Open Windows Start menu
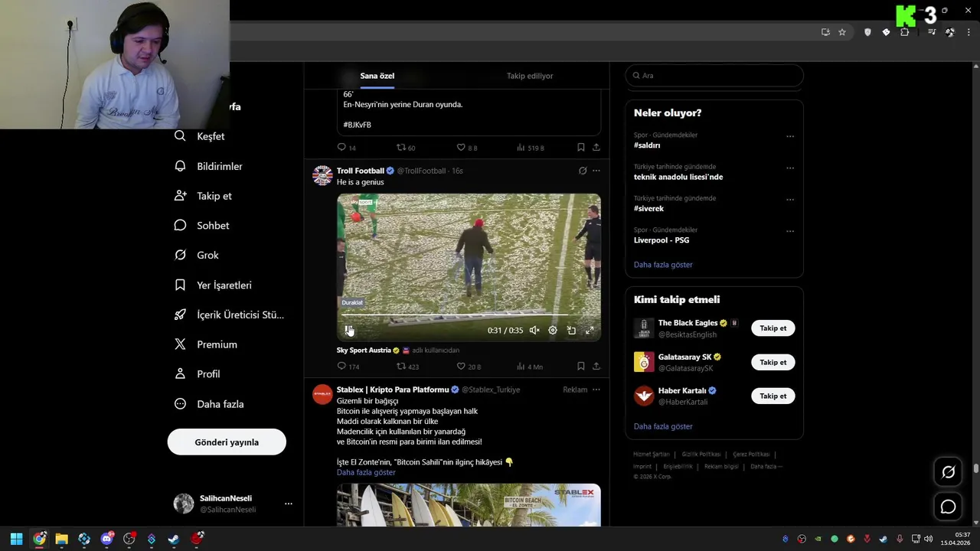This screenshot has height=551, width=980. 16,539
